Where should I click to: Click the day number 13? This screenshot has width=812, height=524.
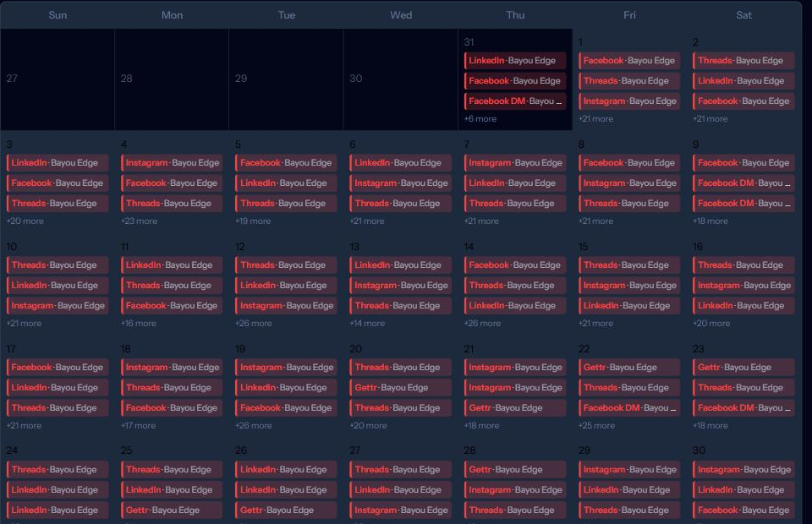[x=354, y=247]
